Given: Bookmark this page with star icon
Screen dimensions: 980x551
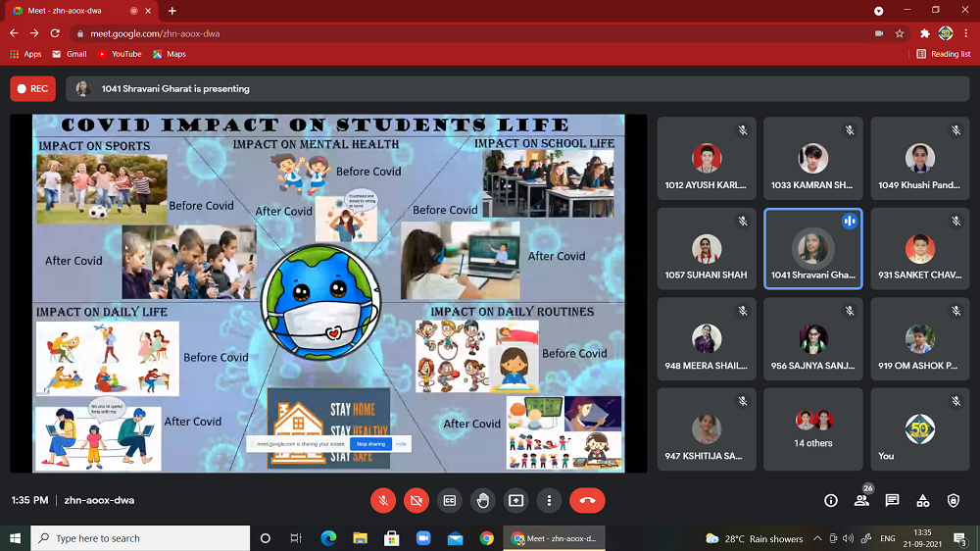Looking at the screenshot, I should [899, 32].
